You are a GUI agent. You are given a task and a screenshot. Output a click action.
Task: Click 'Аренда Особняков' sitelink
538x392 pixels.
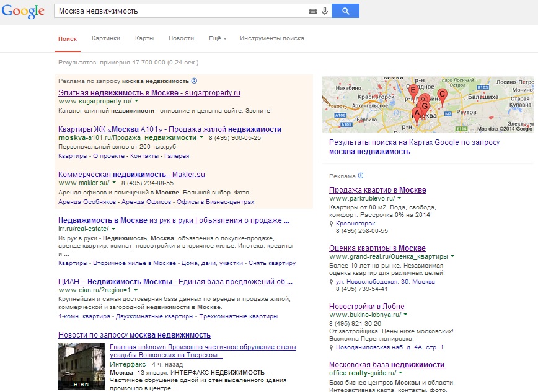coord(87,202)
